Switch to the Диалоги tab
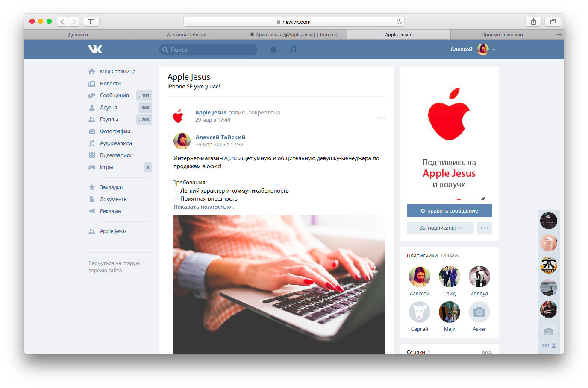The height and width of the screenshot is (388, 588). click(78, 35)
